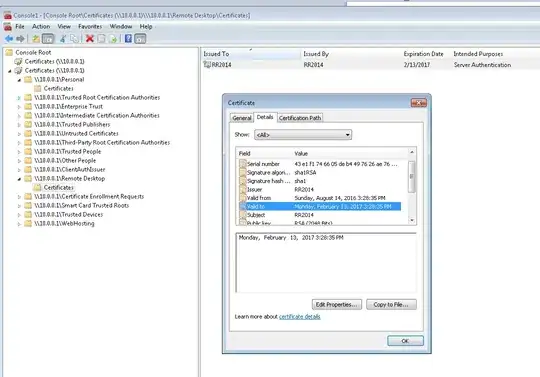Screen dimensions: 540x377
Task: Click the Forward arrow toolbar icon
Action: click(x=20, y=39)
